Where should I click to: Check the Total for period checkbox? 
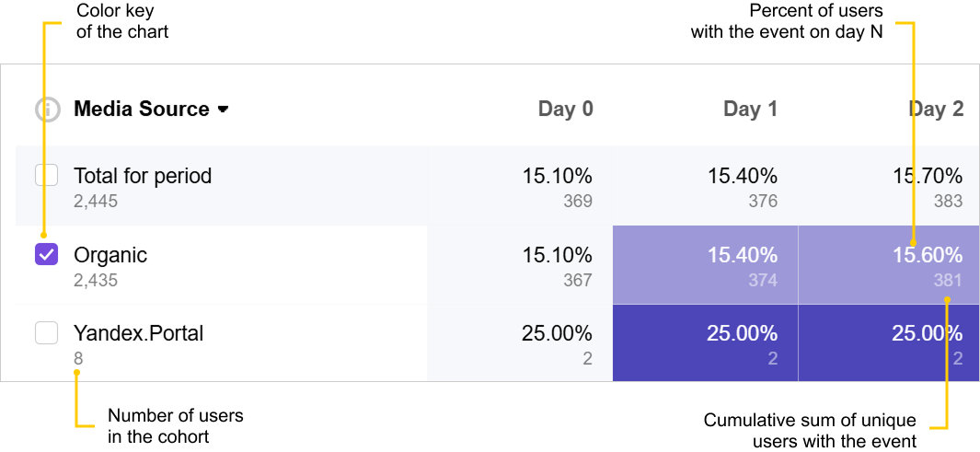click(47, 175)
